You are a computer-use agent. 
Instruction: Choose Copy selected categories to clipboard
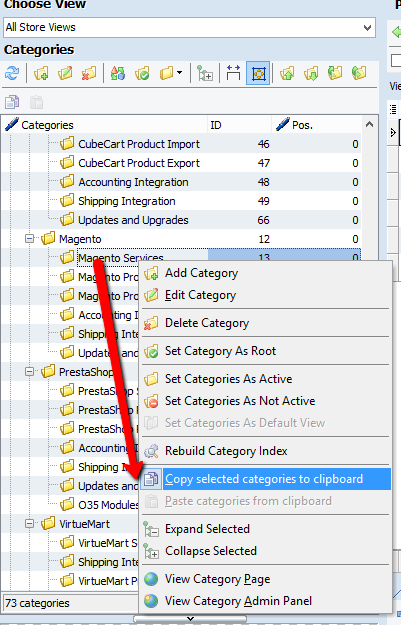click(x=264, y=479)
